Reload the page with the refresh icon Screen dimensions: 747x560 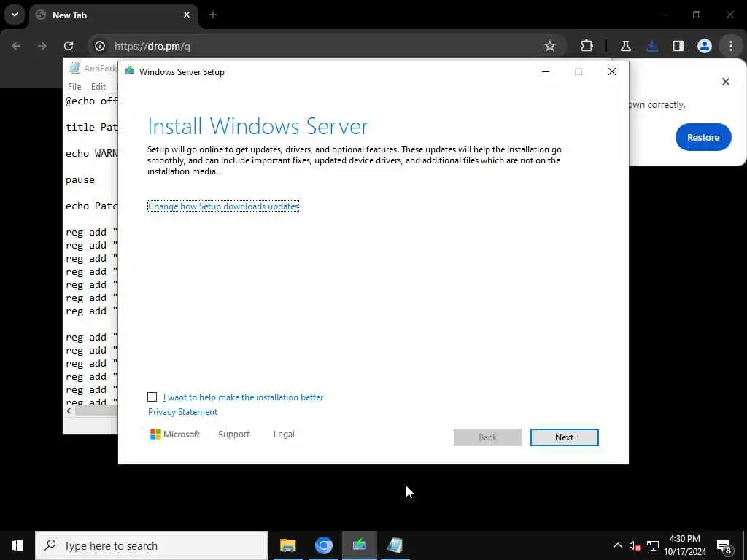[69, 46]
